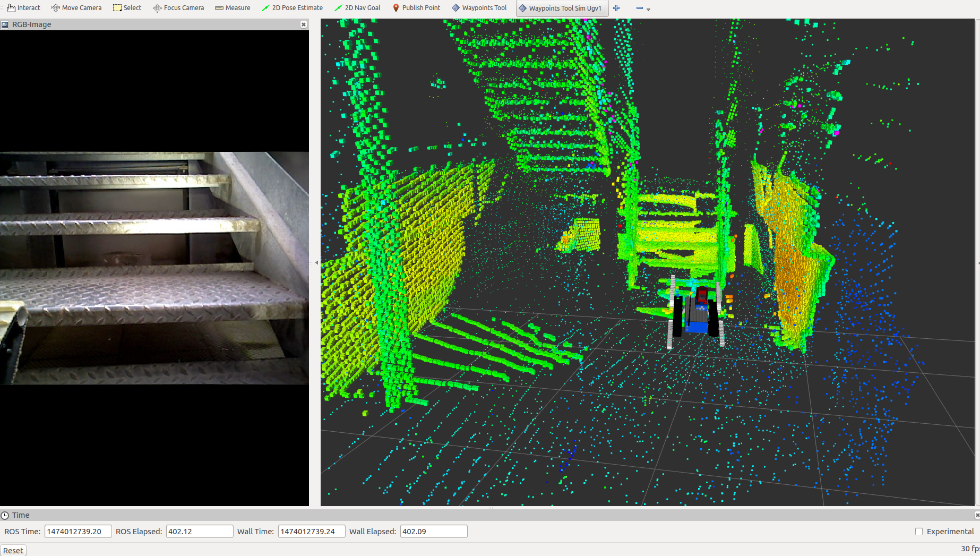This screenshot has width=980, height=556.
Task: Click the 30 fps status text
Action: (x=970, y=549)
